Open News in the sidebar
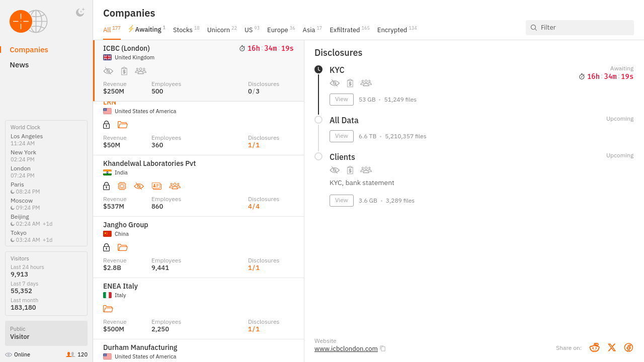Viewport: 644px width, 362px height. (19, 65)
